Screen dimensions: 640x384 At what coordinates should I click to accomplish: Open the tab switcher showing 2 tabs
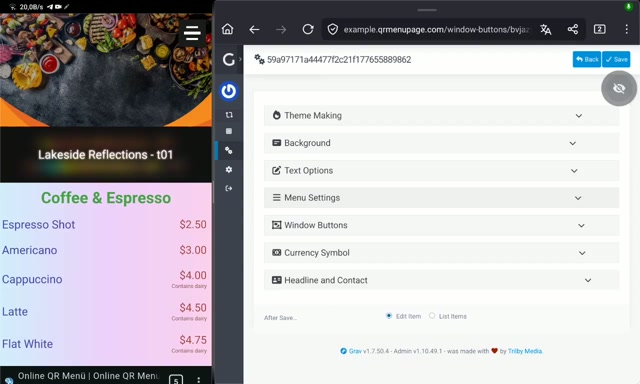pos(600,29)
